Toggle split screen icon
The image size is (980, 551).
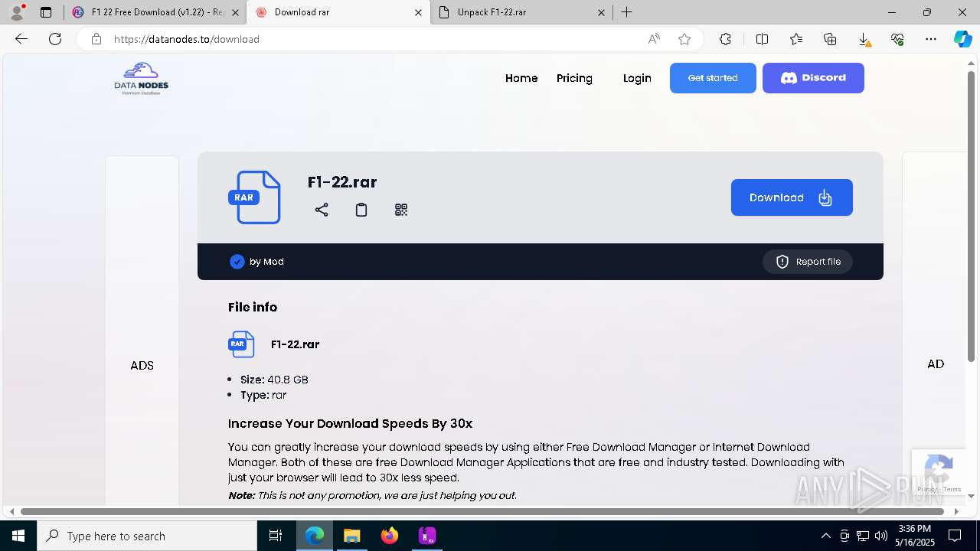(x=762, y=39)
